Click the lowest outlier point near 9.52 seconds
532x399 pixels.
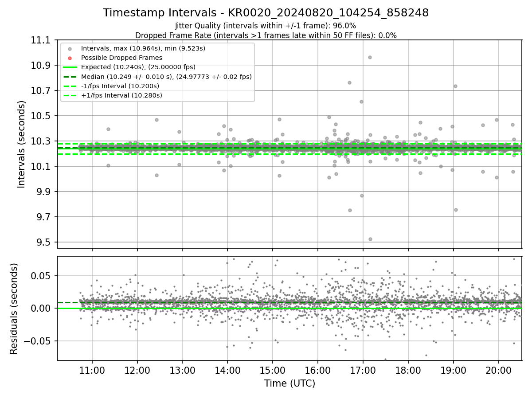point(370,239)
